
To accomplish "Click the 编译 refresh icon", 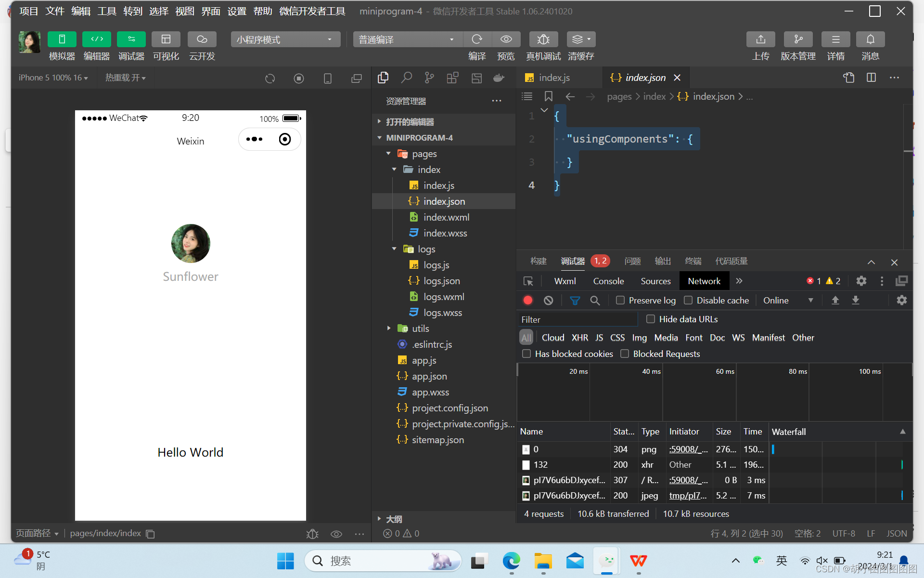I will [476, 39].
